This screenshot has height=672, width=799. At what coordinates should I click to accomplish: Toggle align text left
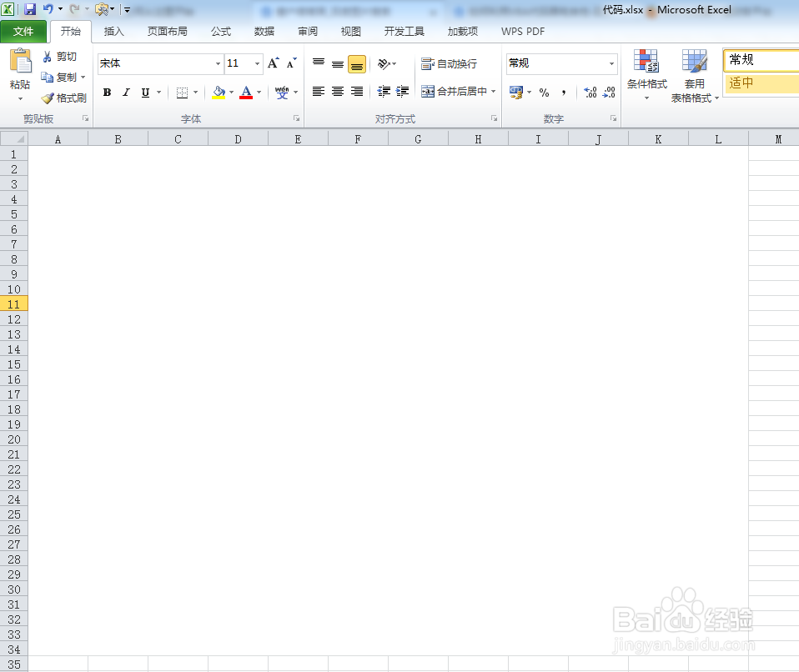(319, 92)
